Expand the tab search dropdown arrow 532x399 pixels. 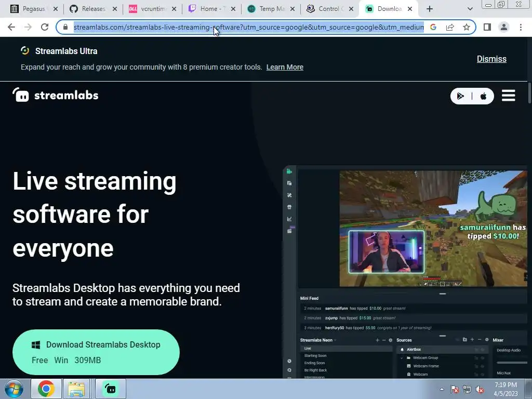(x=470, y=9)
